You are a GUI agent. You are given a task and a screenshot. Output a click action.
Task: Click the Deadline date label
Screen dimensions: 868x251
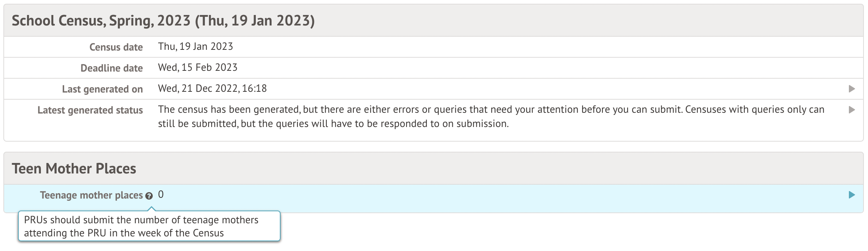[111, 68]
